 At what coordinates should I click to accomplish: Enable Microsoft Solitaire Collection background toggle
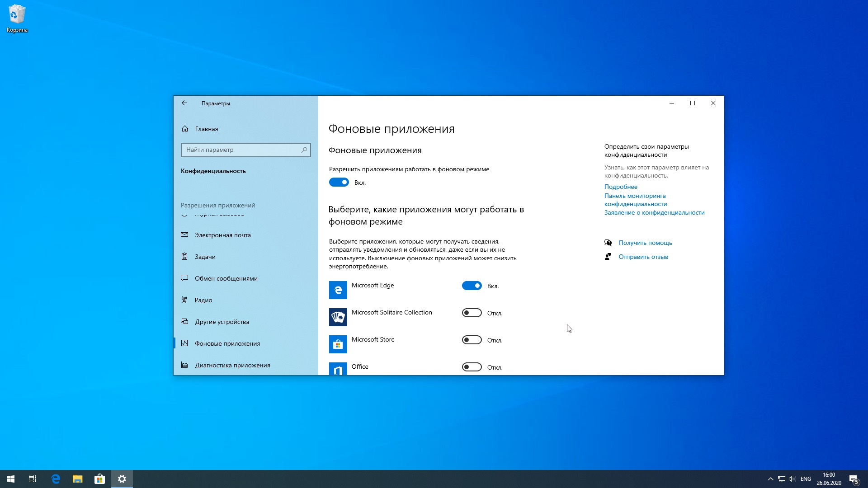[472, 313]
